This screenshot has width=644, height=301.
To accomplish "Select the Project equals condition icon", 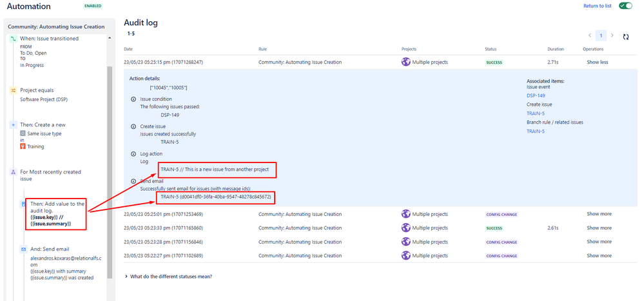I will pyautogui.click(x=13, y=90).
